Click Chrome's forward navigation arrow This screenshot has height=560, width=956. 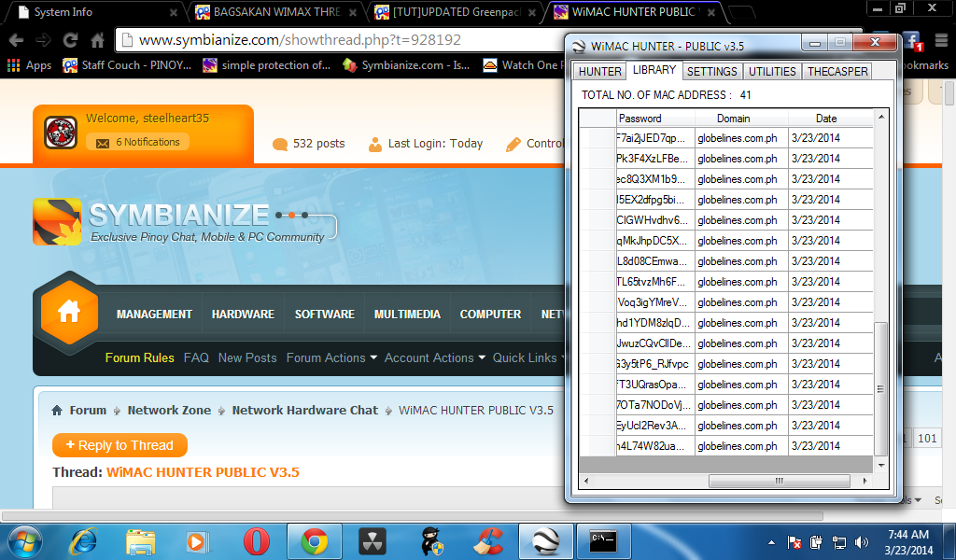43,40
